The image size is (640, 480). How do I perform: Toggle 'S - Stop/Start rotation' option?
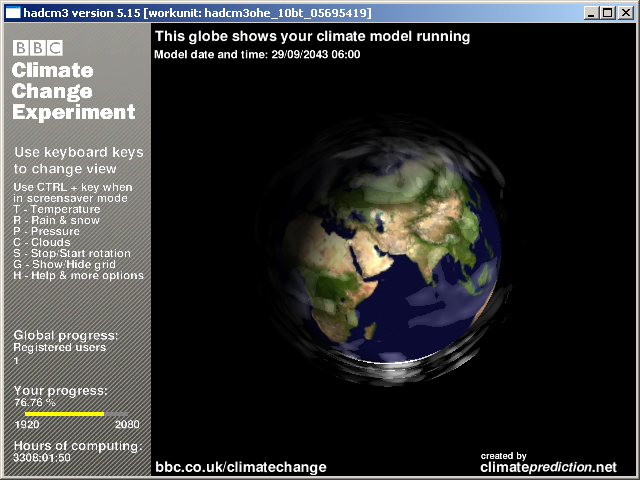click(x=72, y=253)
